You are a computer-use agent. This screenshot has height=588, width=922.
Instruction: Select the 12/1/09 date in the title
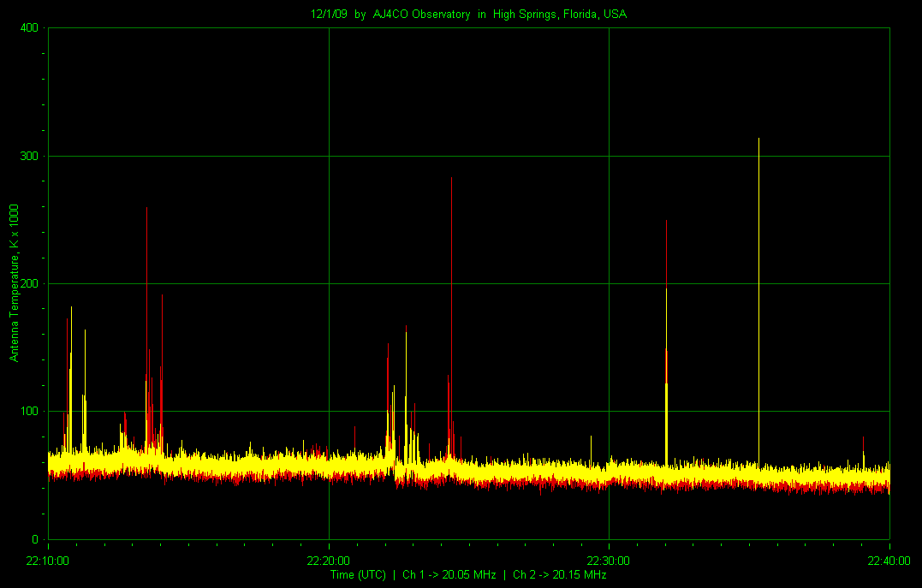click(330, 15)
